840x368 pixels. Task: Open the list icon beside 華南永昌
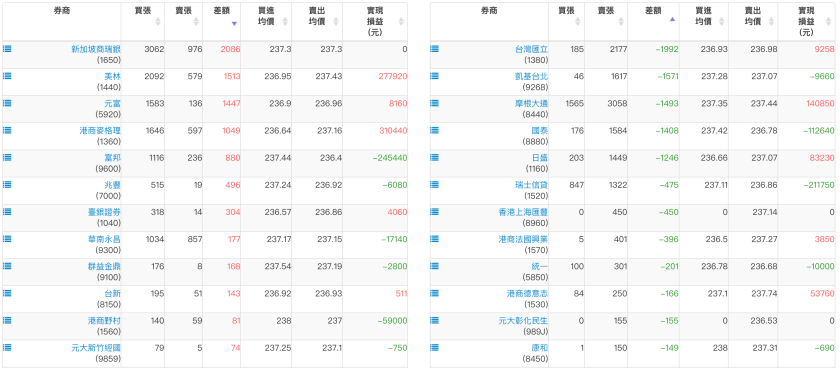(x=7, y=239)
